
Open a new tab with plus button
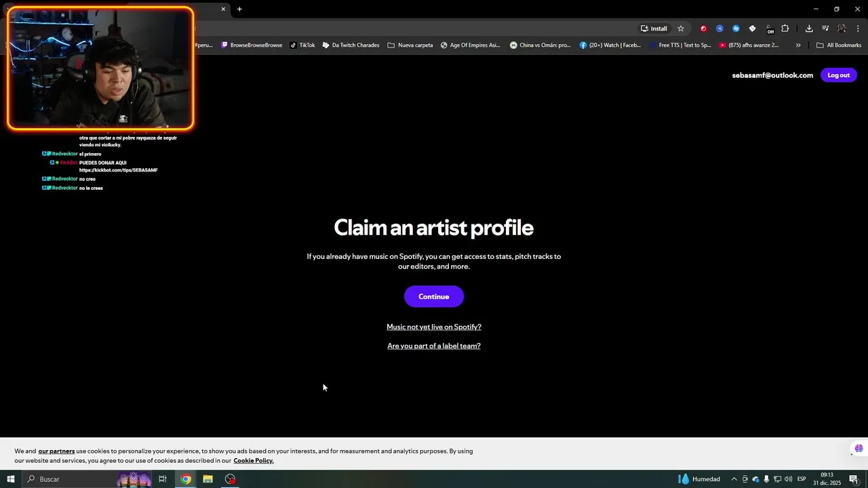point(239,9)
